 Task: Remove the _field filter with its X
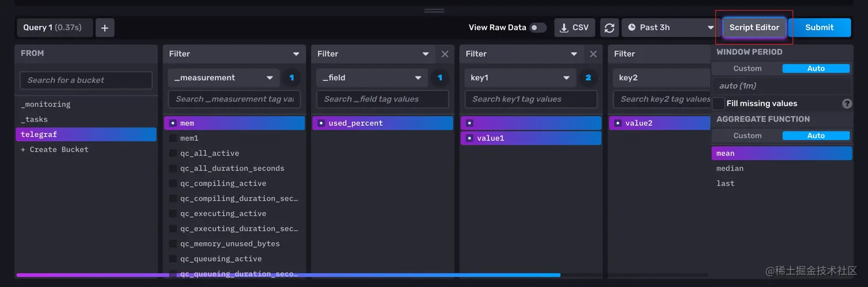[445, 54]
